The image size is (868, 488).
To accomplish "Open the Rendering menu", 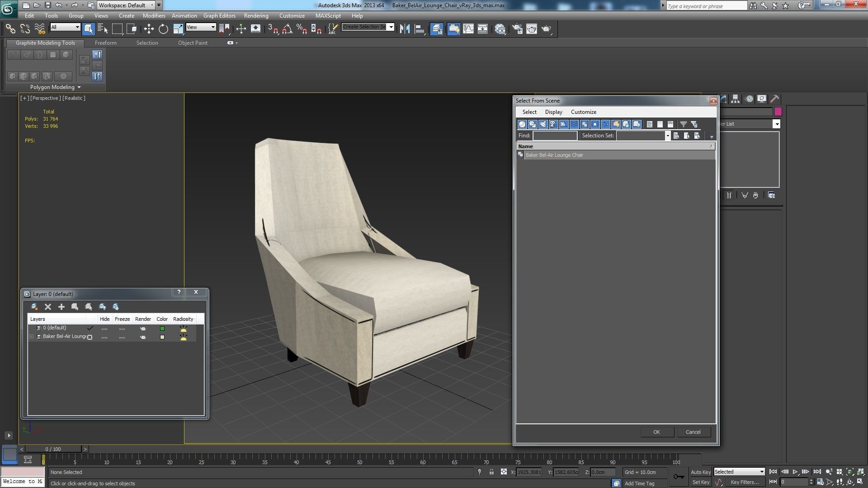I will pos(256,15).
